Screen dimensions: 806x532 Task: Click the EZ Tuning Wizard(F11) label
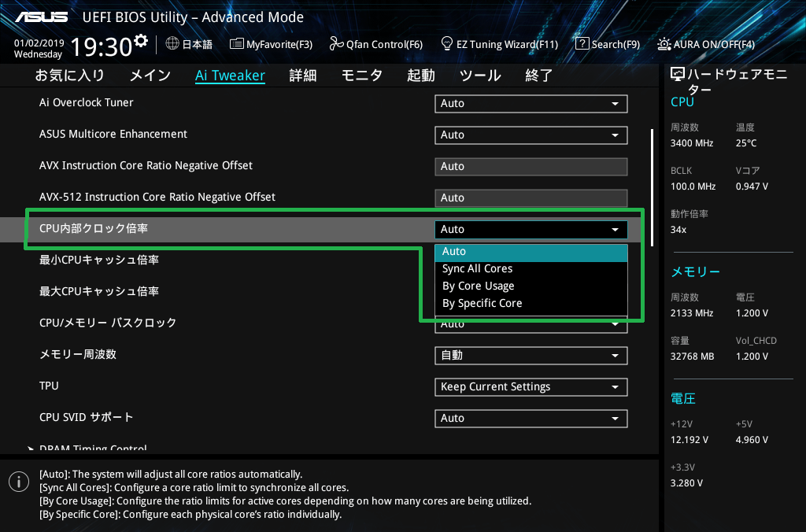(507, 44)
